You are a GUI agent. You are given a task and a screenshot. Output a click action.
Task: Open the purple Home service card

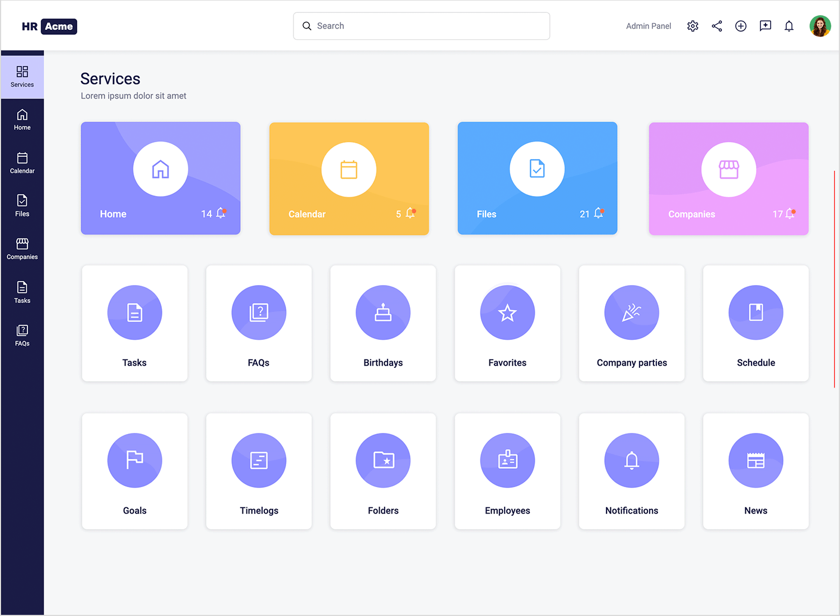[161, 178]
